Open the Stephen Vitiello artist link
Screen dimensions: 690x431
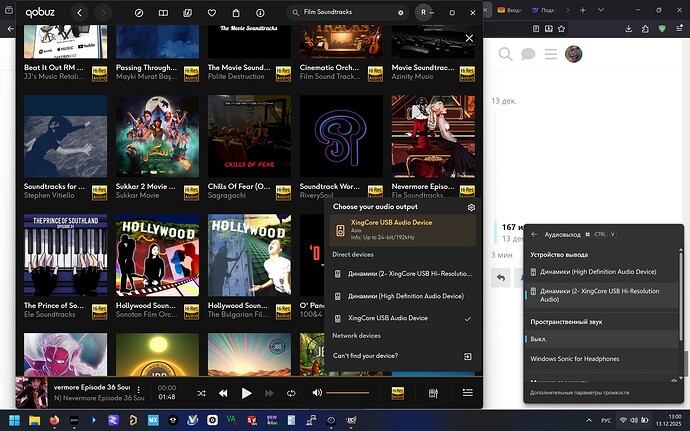click(x=49, y=195)
